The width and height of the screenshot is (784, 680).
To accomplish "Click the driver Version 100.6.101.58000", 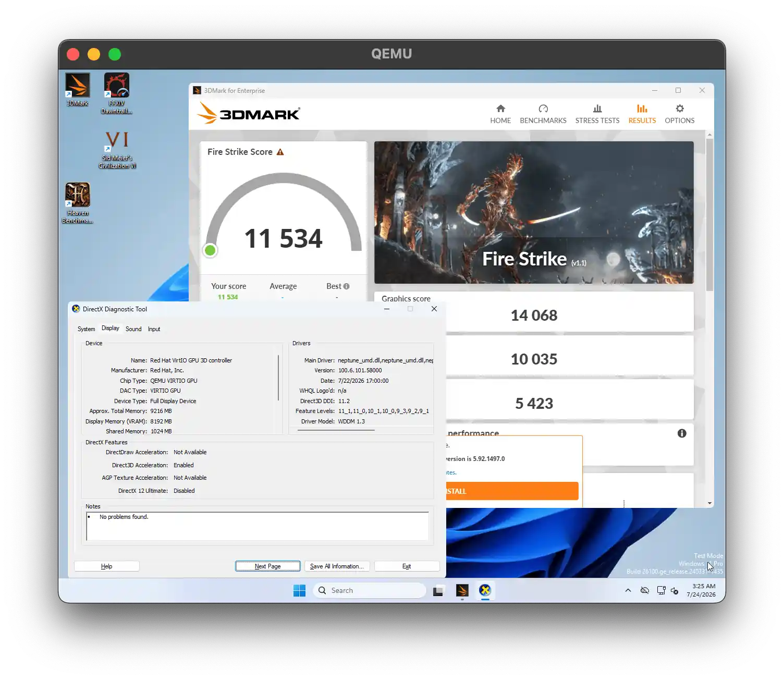I will pyautogui.click(x=360, y=370).
